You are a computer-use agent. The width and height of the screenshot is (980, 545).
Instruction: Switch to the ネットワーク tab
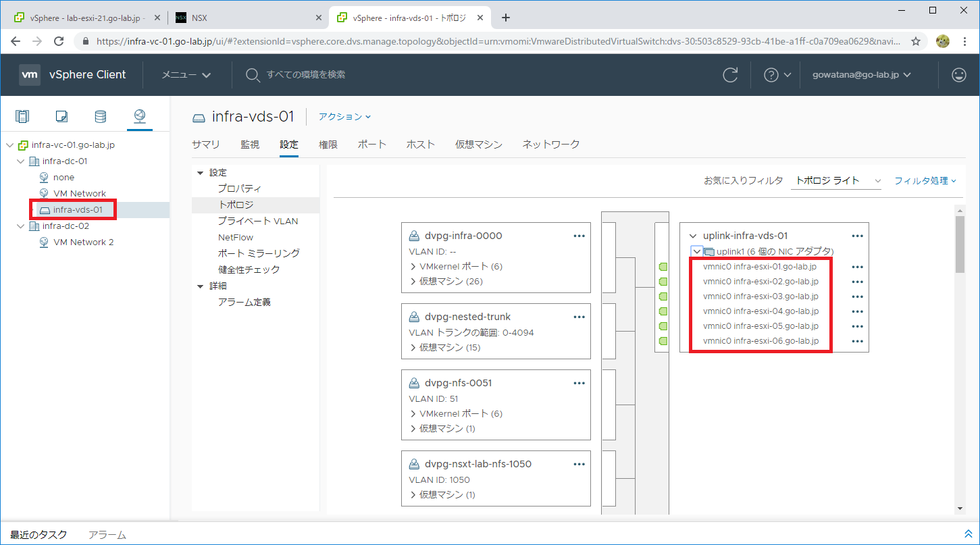(551, 145)
